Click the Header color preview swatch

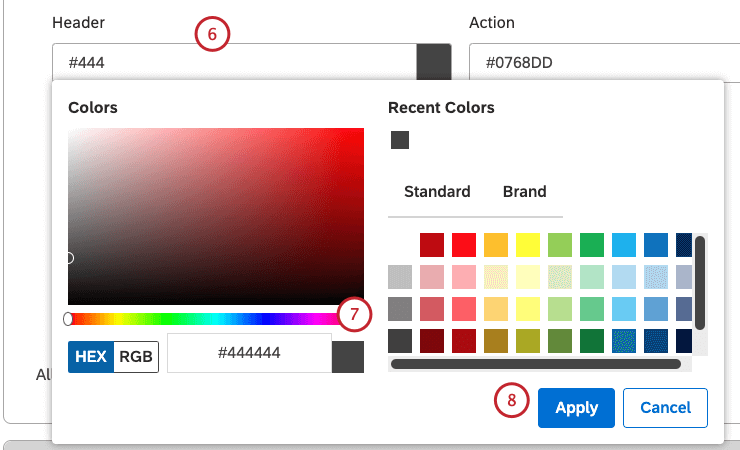[x=434, y=63]
